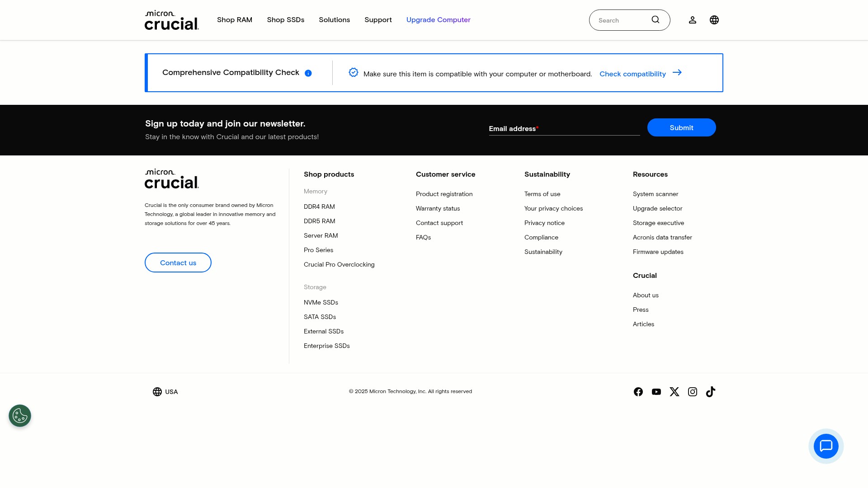Click the Crucial logo in the header
Image resolution: width=868 pixels, height=488 pixels.
pyautogui.click(x=172, y=20)
